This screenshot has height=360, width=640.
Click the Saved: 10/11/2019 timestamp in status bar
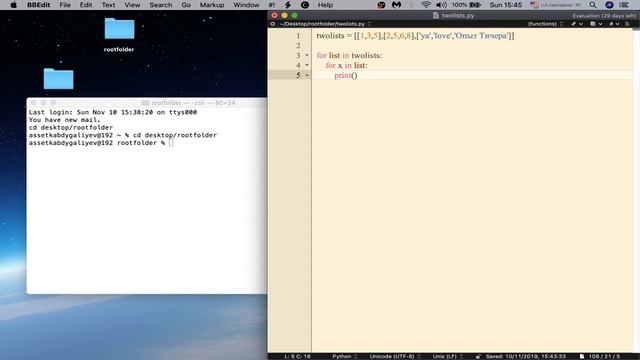pos(525,356)
